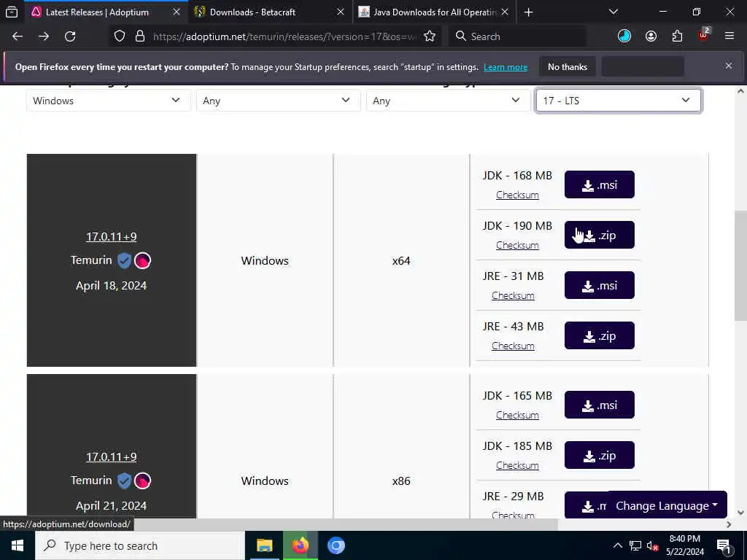Open Checksum for JDK 185 MB

click(517, 465)
